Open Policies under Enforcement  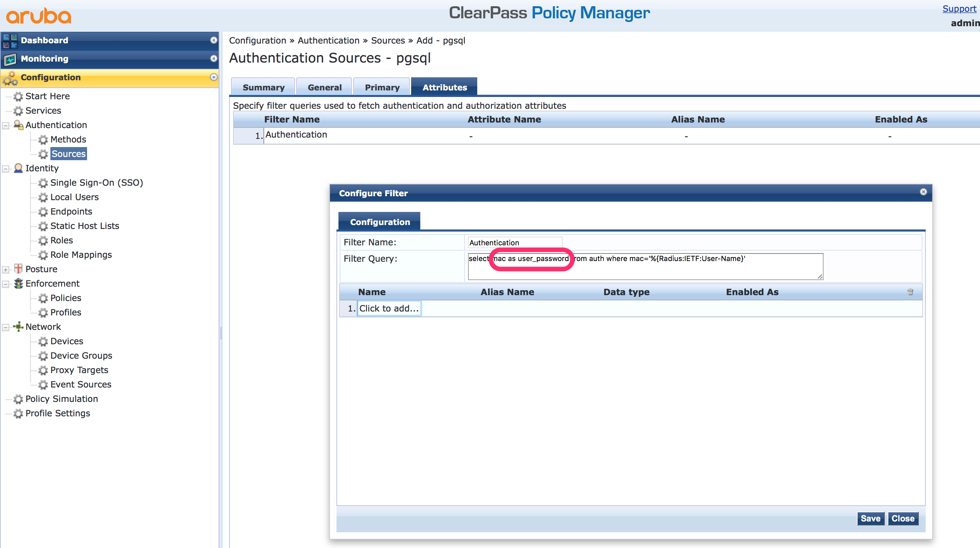click(x=66, y=298)
